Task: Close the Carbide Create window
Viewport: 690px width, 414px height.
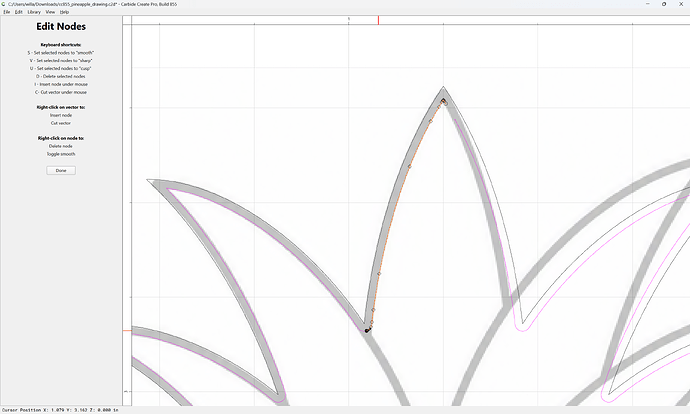Action: click(x=681, y=4)
